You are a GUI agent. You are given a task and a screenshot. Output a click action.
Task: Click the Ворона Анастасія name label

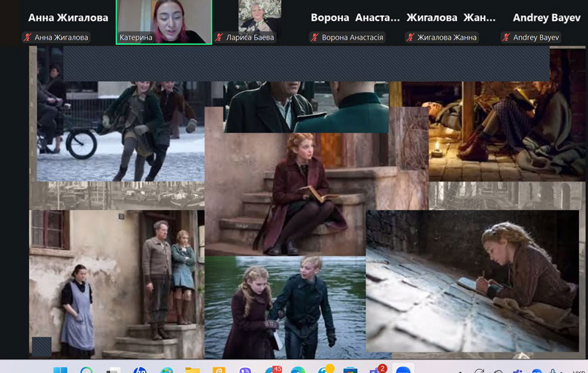tap(352, 38)
